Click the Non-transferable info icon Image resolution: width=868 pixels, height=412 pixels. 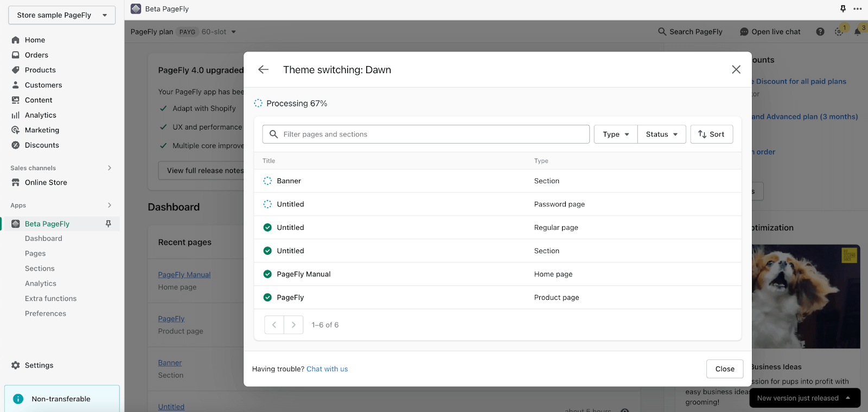18,399
